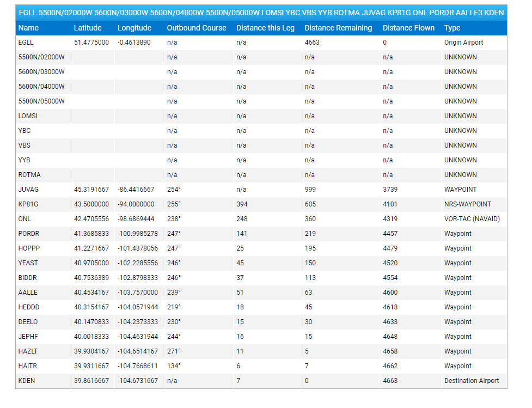Click AALLE longitude value -103.7570000
The image size is (532, 408).
[x=137, y=293]
